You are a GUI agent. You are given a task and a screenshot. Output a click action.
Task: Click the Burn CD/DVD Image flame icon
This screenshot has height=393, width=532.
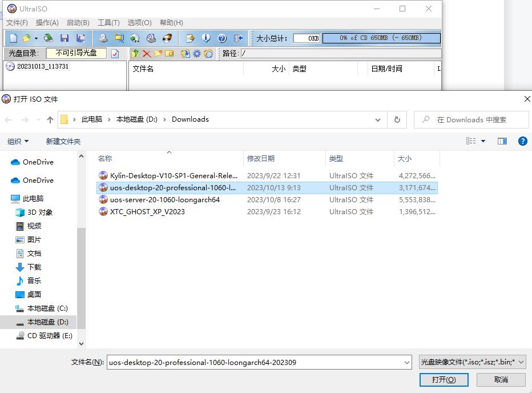tap(167, 38)
